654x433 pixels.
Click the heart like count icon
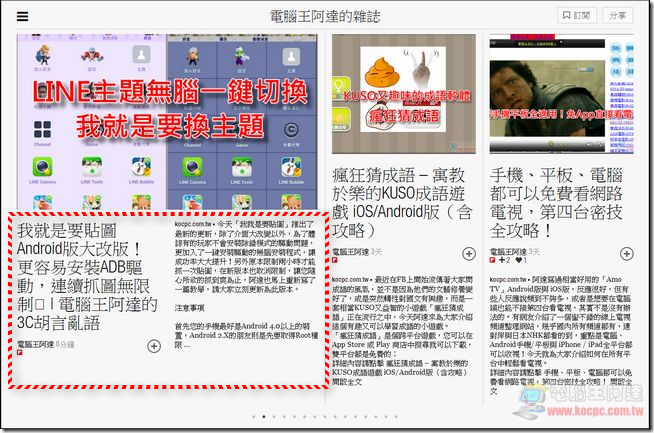(x=521, y=260)
